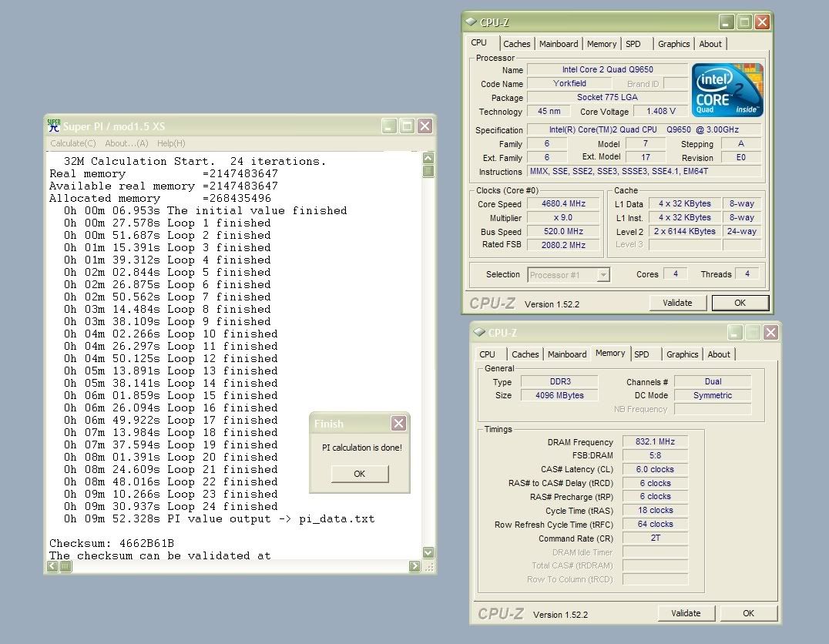Click the scroll-left arrow in Super PI output
The image size is (829, 644).
coord(52,566)
